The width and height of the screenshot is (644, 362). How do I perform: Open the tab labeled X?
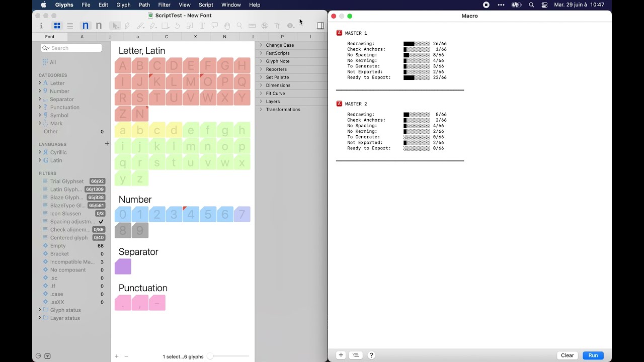click(195, 37)
